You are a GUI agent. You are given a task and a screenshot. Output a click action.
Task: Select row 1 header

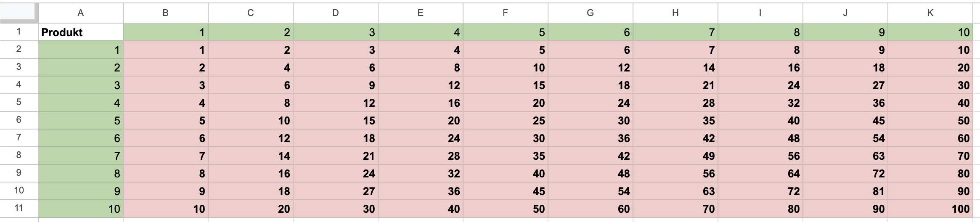19,32
